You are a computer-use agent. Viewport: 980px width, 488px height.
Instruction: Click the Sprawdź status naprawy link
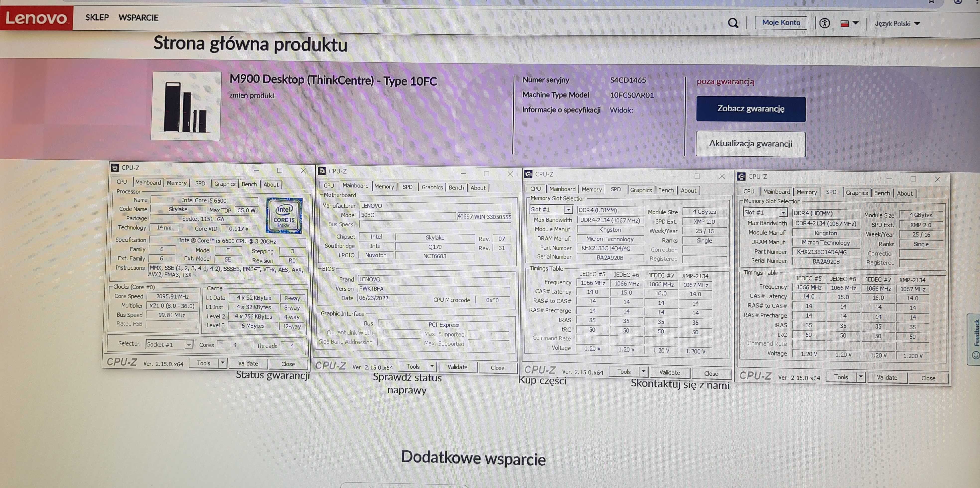coord(407,384)
